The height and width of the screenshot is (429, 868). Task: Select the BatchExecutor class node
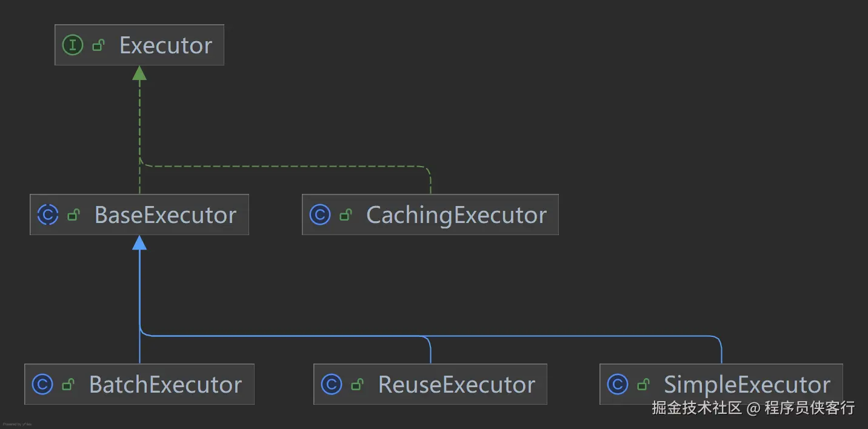(x=165, y=385)
